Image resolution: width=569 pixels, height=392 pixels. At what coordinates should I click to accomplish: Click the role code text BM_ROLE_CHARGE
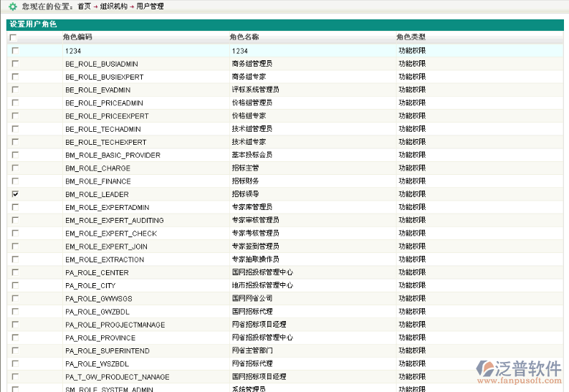(x=97, y=168)
